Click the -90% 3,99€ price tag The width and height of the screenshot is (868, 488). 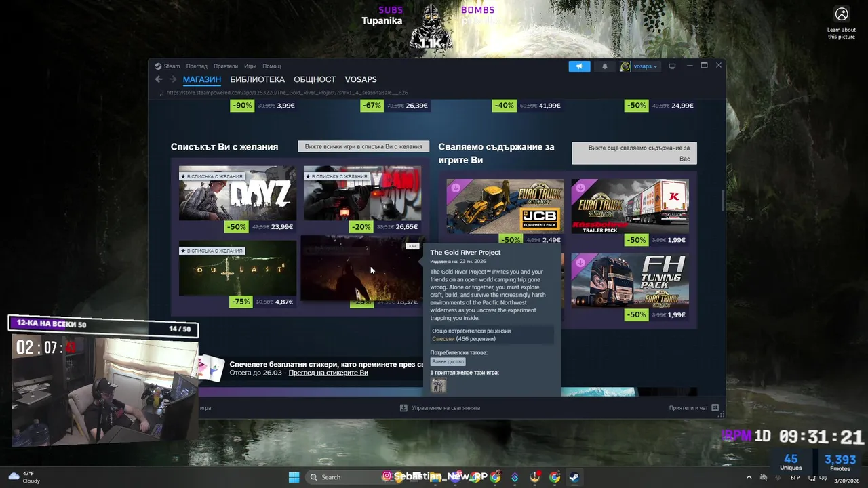pyautogui.click(x=263, y=106)
